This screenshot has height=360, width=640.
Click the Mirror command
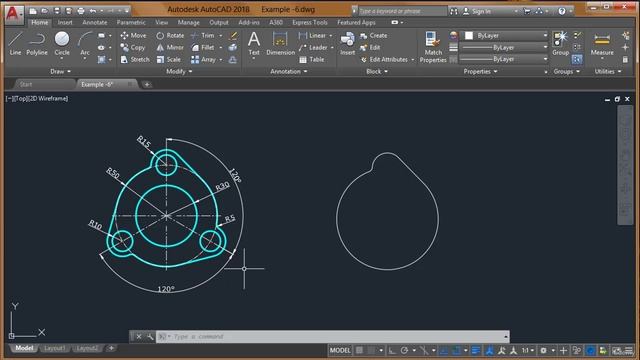click(170, 47)
